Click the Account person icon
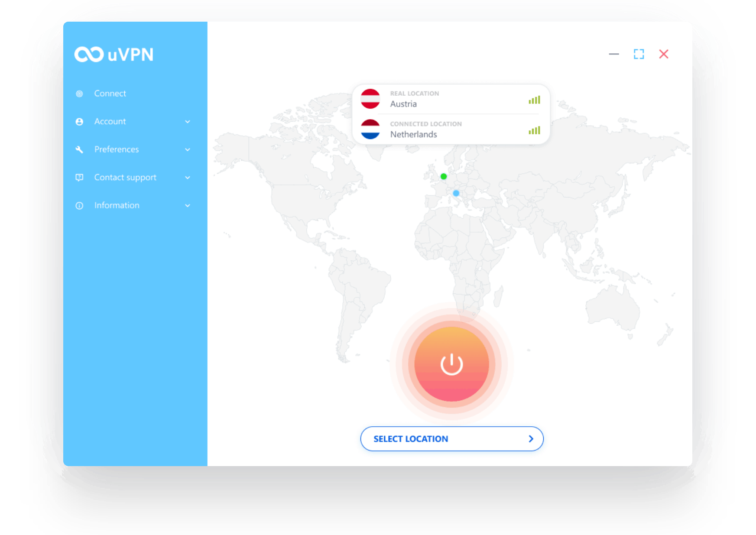This screenshot has width=756, height=535. [x=79, y=122]
